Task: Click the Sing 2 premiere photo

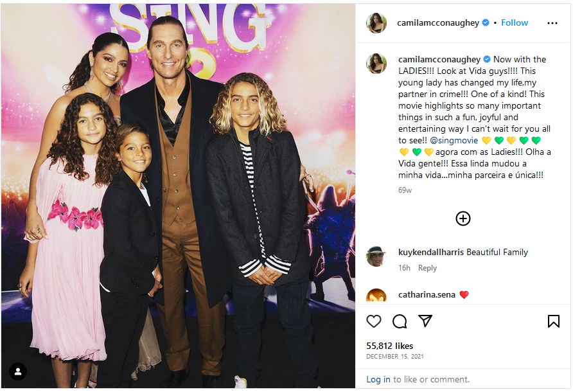Action: (178, 196)
